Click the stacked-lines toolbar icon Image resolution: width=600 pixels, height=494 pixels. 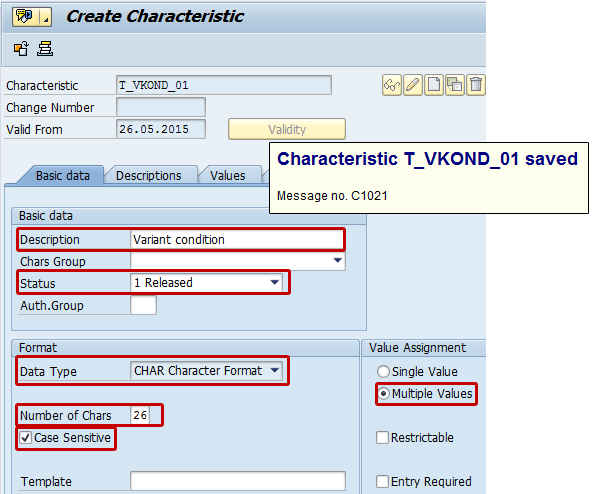click(45, 49)
